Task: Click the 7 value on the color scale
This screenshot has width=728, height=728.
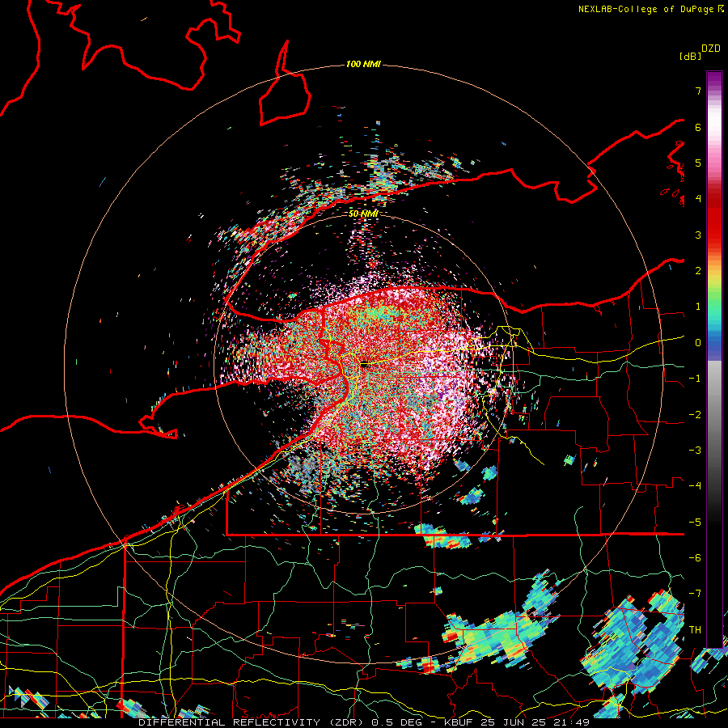Action: click(698, 91)
